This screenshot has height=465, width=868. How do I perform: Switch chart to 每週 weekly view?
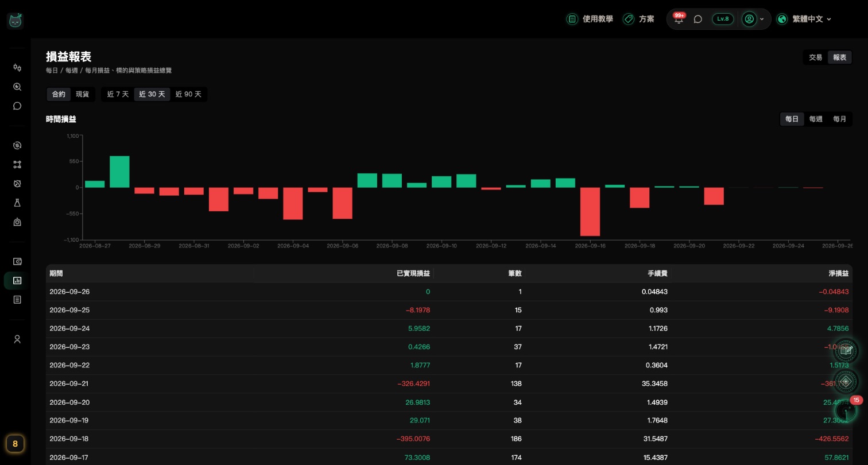point(816,119)
